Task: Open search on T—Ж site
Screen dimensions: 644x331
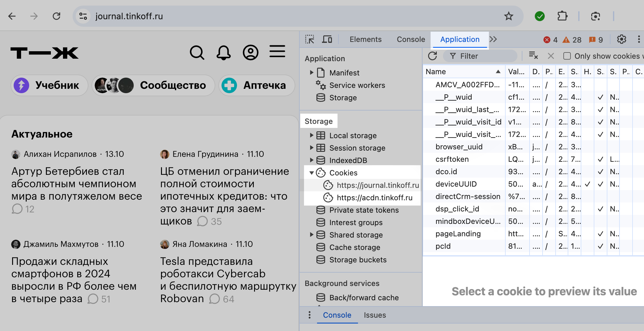Action: 197,52
